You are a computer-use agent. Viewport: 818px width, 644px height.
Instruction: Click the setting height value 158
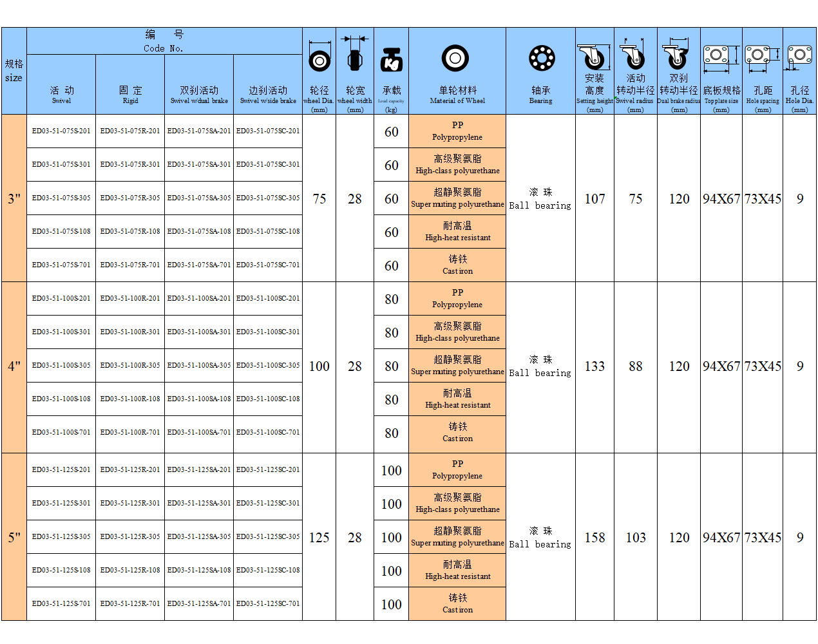point(594,538)
